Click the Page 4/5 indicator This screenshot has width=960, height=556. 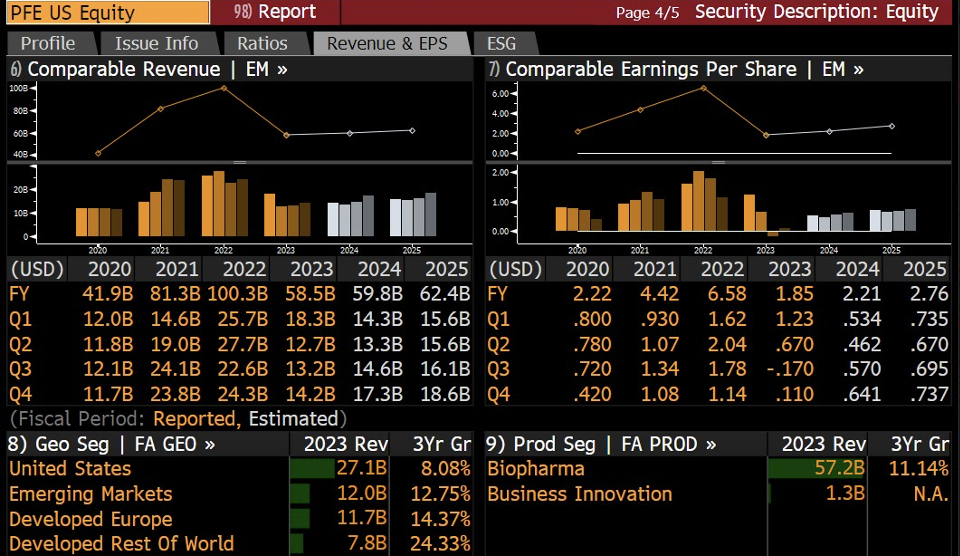647,12
